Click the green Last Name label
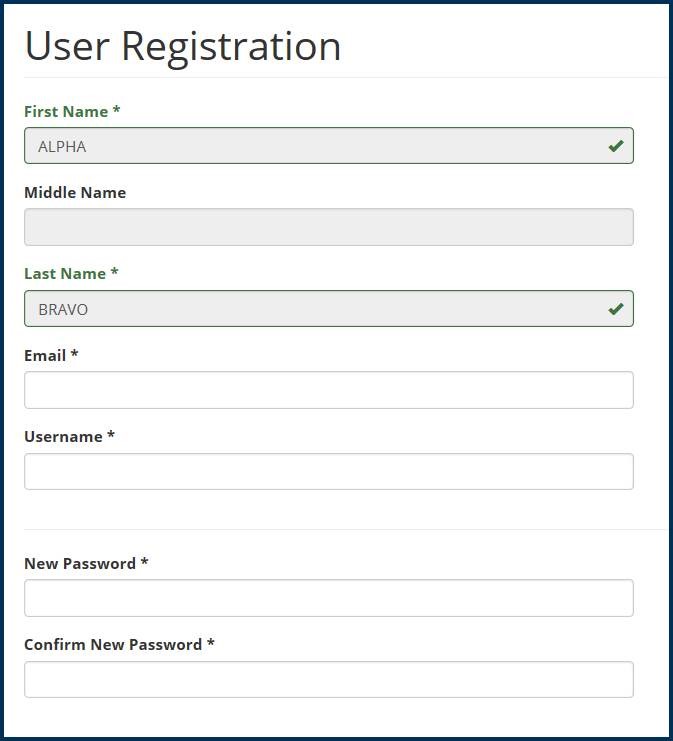 pos(65,273)
